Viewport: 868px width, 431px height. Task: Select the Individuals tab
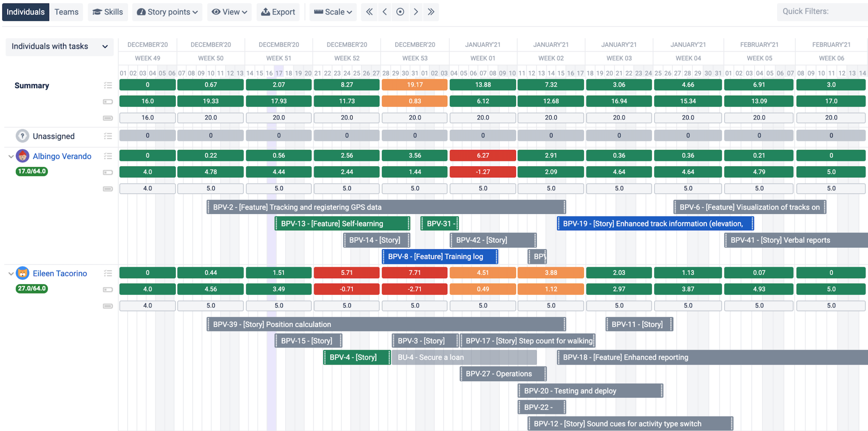[25, 12]
